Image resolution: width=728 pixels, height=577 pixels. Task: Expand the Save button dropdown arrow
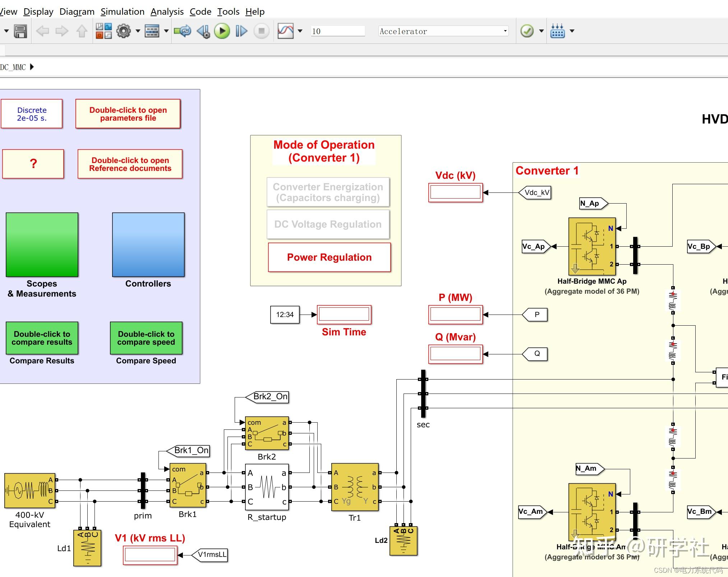click(6, 31)
